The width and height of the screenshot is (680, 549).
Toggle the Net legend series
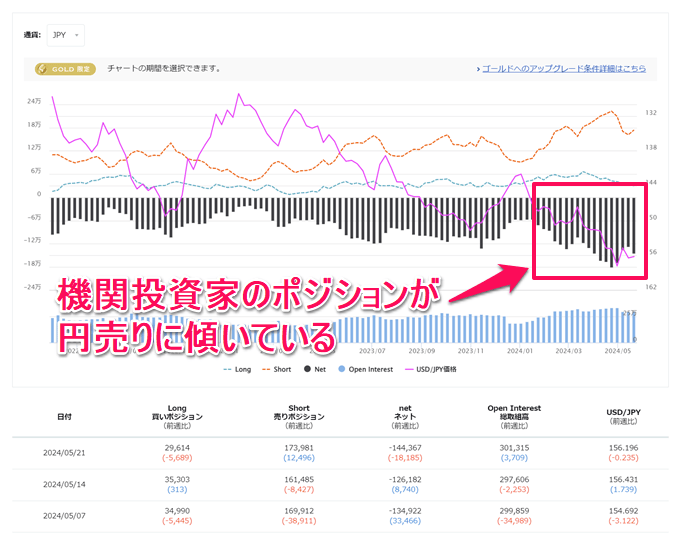pos(315,369)
